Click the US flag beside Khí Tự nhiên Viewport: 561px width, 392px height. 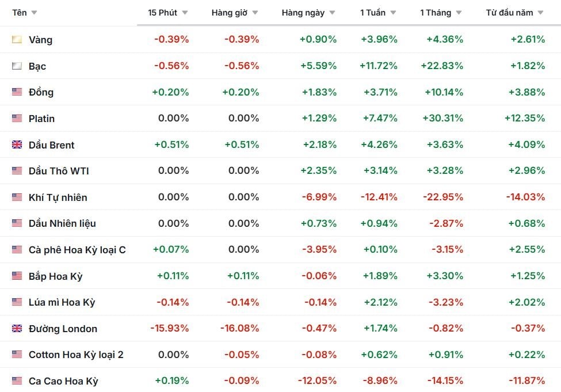[x=17, y=197]
